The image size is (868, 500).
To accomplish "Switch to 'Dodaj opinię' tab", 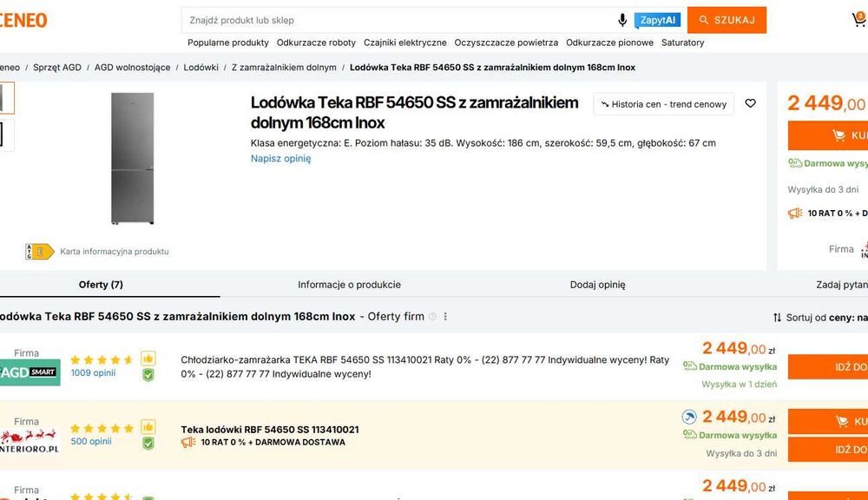I will pos(598,285).
